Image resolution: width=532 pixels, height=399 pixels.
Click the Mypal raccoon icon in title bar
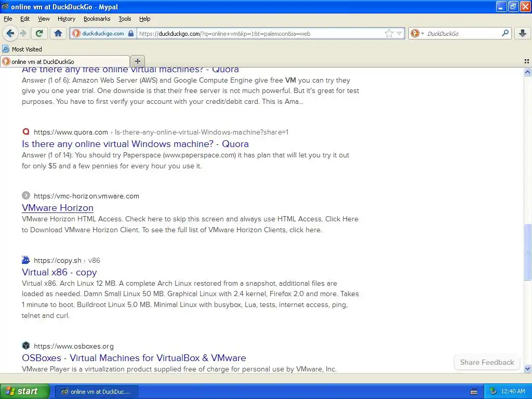tap(5, 6)
